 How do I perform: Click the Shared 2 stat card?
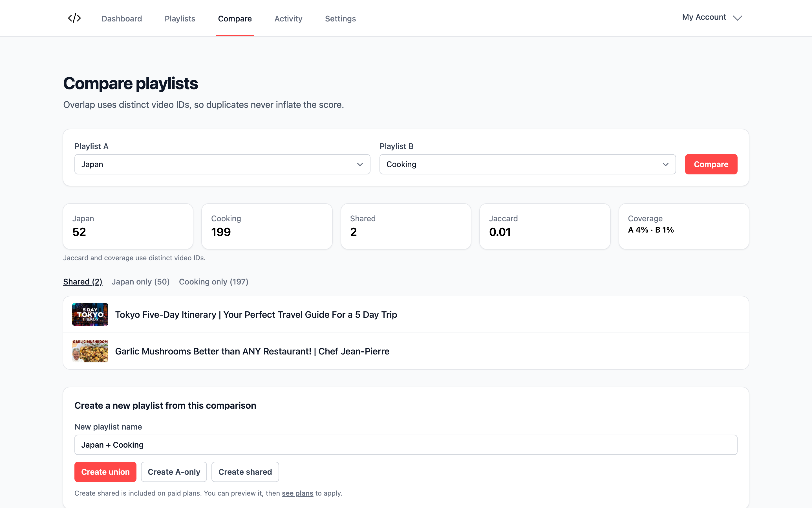point(406,226)
